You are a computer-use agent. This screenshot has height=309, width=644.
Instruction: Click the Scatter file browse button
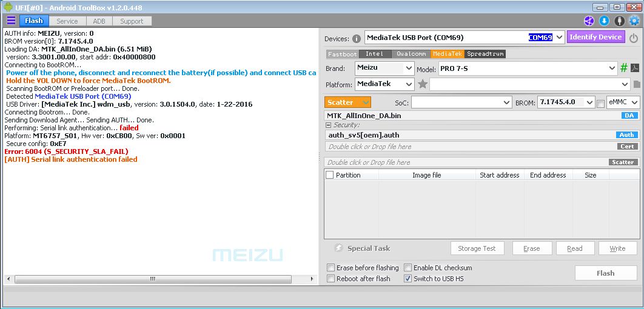[x=623, y=162]
